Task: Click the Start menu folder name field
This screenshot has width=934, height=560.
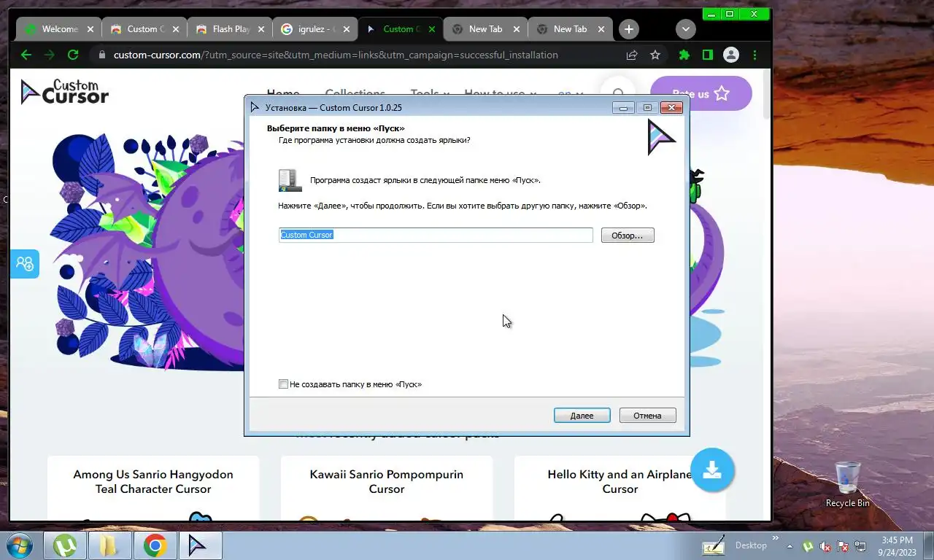Action: coord(436,235)
